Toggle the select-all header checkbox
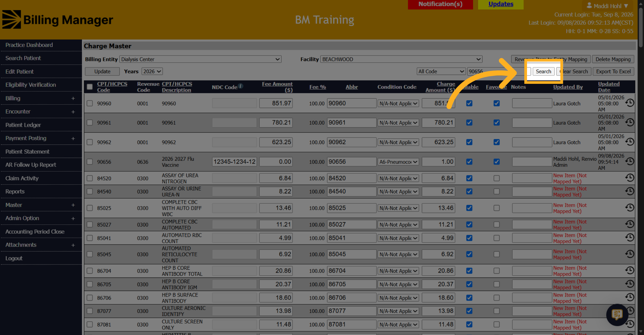Screen dimensions: 644x335 [90, 87]
